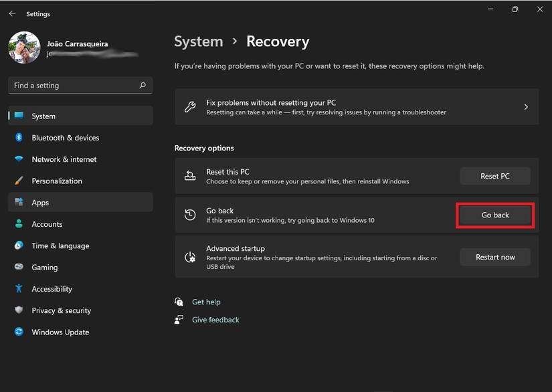The height and width of the screenshot is (392, 552).
Task: Click the Advanced startup power gear icon
Action: pyautogui.click(x=190, y=258)
